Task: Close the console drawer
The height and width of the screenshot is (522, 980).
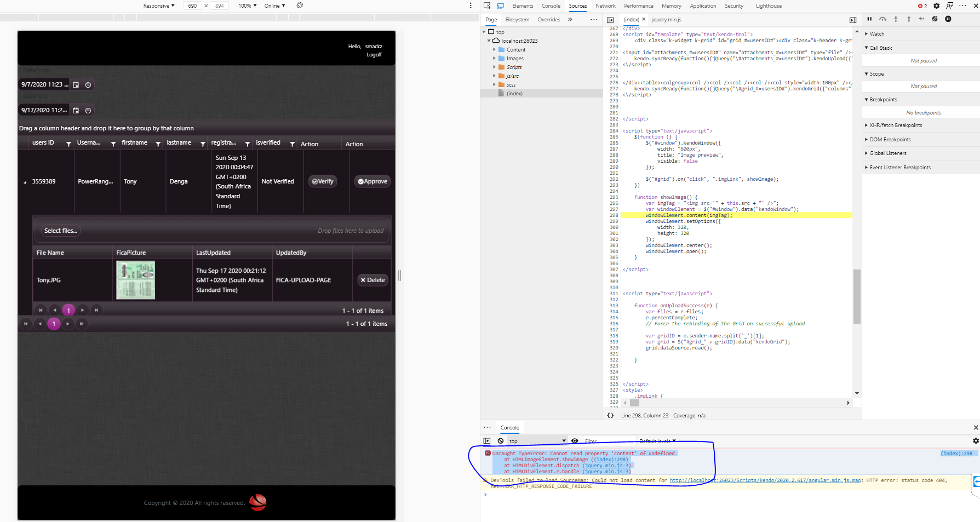Action: pyautogui.click(x=976, y=428)
